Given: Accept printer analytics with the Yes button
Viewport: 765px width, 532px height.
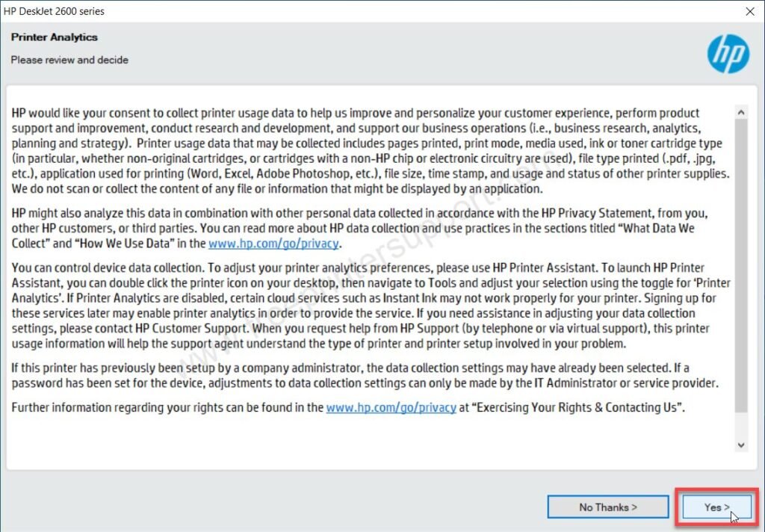Looking at the screenshot, I should click(716, 507).
